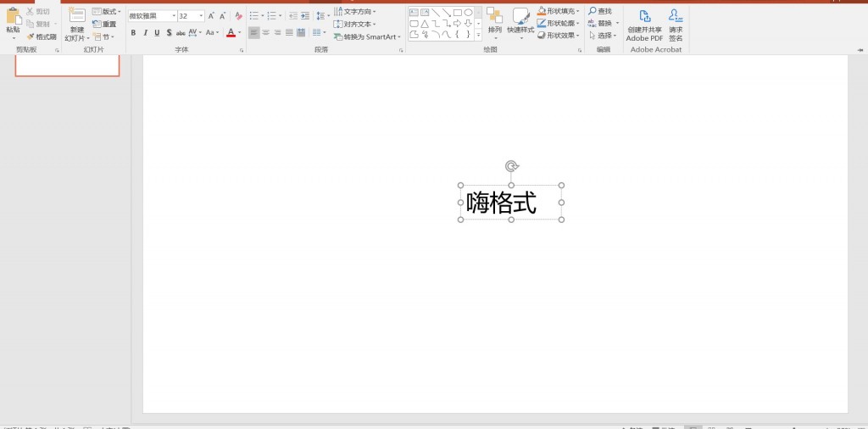Expand the Shape Fill (形状填充) dropdown

(578, 12)
